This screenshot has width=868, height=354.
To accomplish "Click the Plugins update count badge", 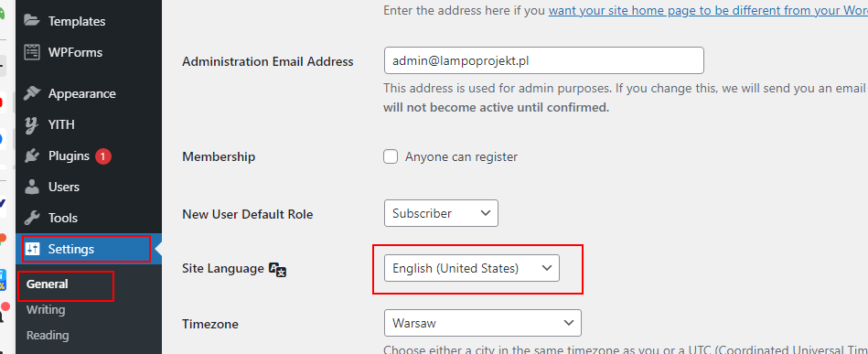I will coord(103,156).
